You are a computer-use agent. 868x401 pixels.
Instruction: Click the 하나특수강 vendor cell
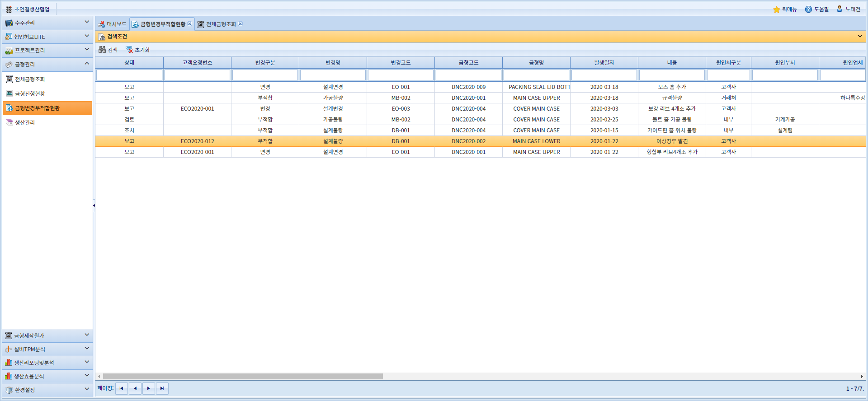point(843,98)
